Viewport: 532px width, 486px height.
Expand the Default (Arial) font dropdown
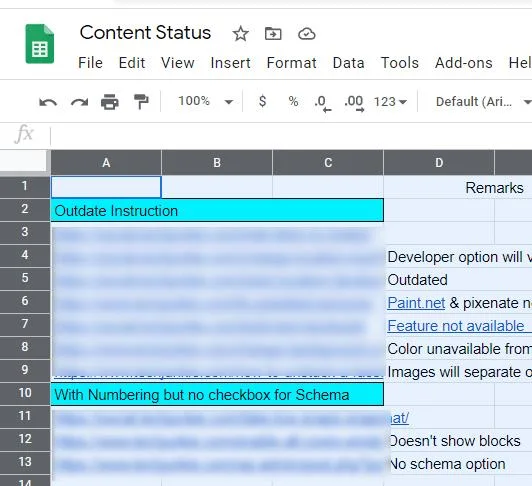coord(483,102)
